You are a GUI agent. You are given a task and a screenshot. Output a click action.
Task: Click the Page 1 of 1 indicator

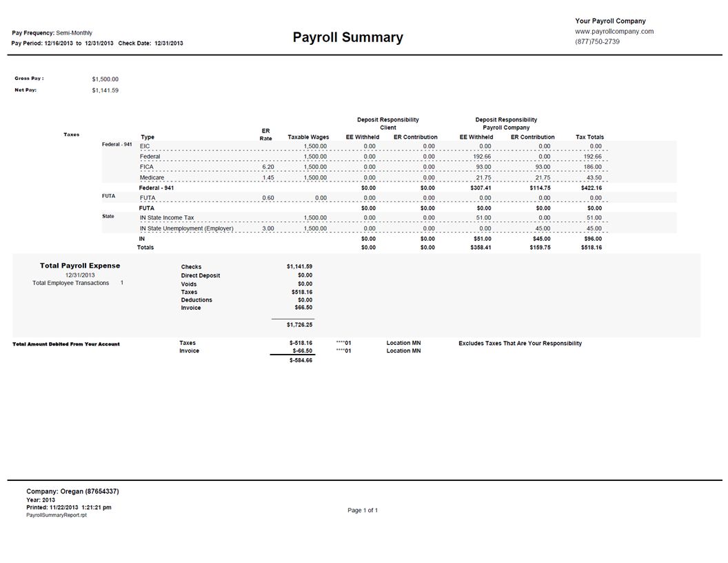(363, 511)
